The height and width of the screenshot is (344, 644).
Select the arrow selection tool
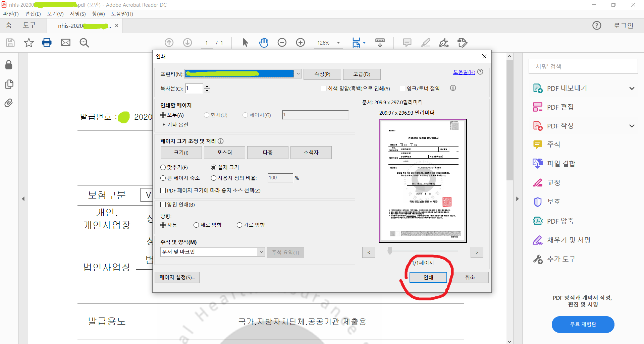[x=245, y=43]
